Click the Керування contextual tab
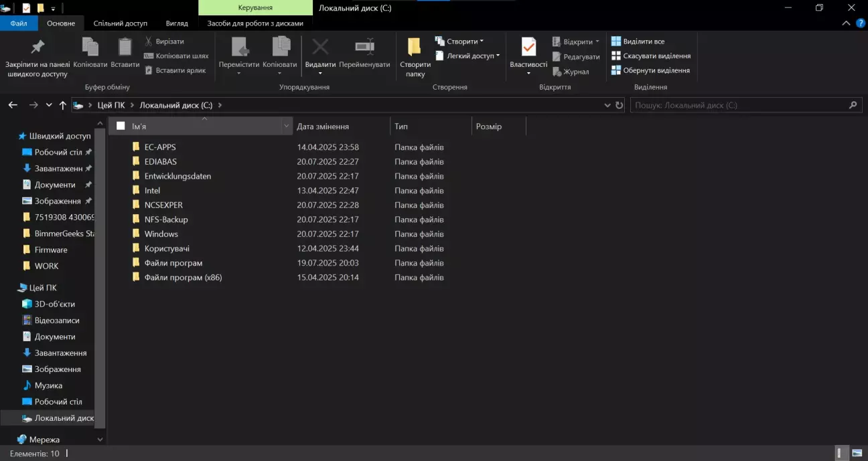 pyautogui.click(x=255, y=7)
